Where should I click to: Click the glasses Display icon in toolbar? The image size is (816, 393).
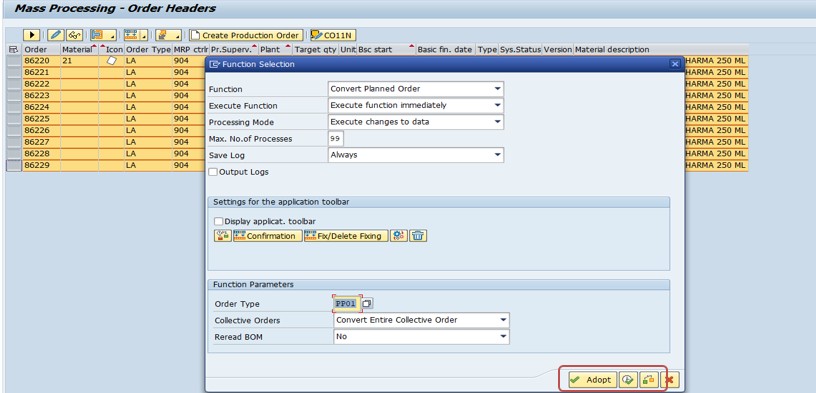pyautogui.click(x=74, y=35)
